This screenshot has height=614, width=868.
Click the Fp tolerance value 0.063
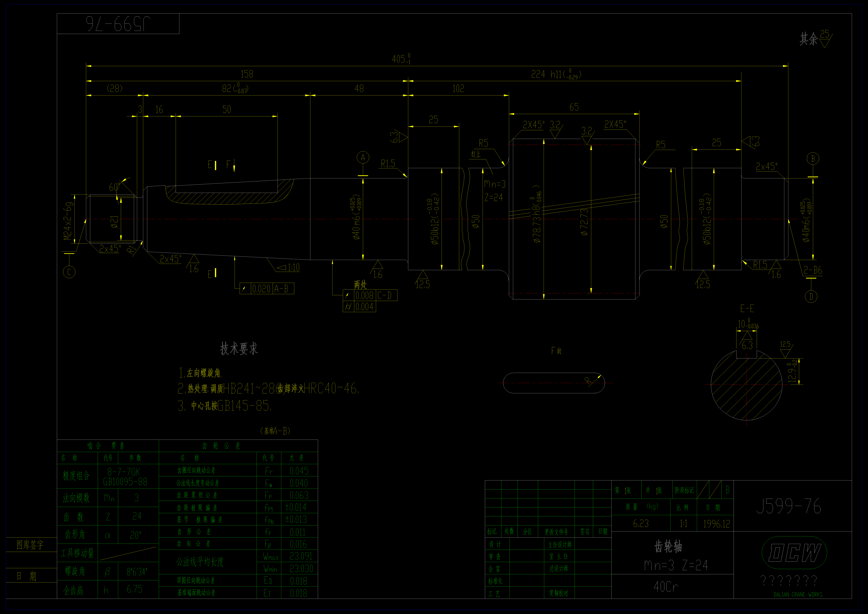tap(299, 495)
